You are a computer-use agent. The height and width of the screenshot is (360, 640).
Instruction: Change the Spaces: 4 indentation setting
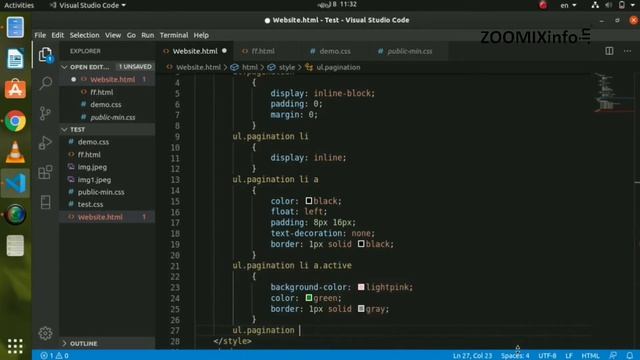[x=515, y=356]
